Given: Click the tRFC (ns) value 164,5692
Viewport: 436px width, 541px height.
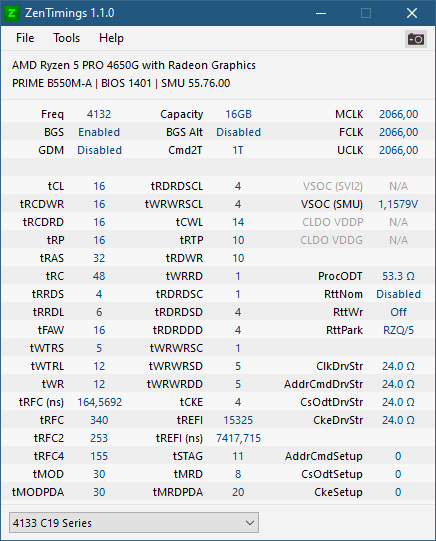Looking at the screenshot, I should (99, 402).
